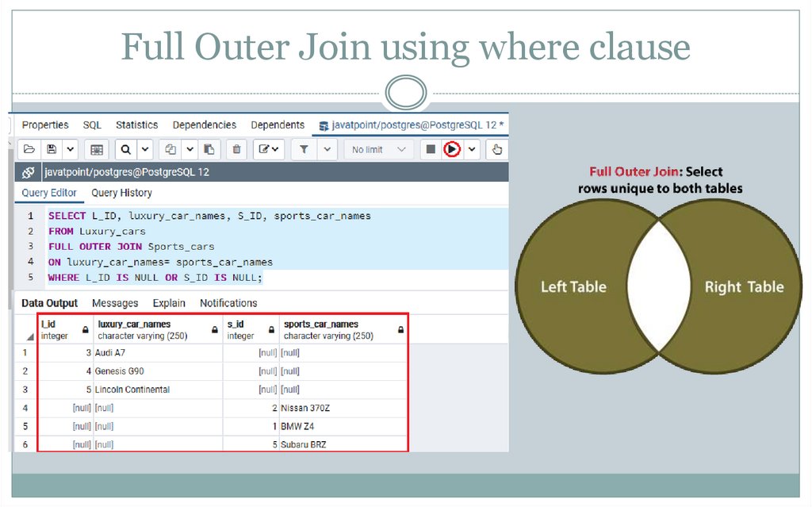
Task: Switch to the Messages output tab
Action: pos(115,302)
